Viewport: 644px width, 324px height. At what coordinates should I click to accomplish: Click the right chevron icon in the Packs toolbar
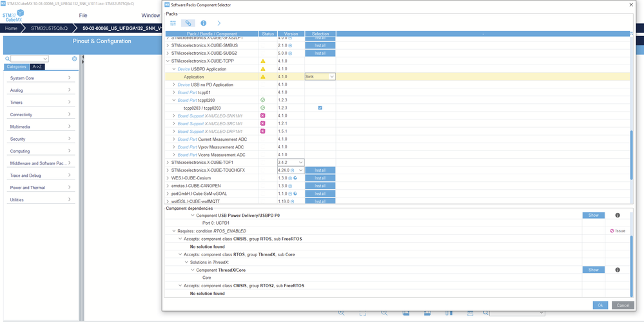[219, 23]
